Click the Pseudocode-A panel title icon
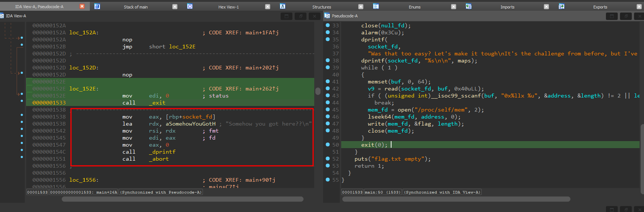644x212 pixels. [327, 16]
